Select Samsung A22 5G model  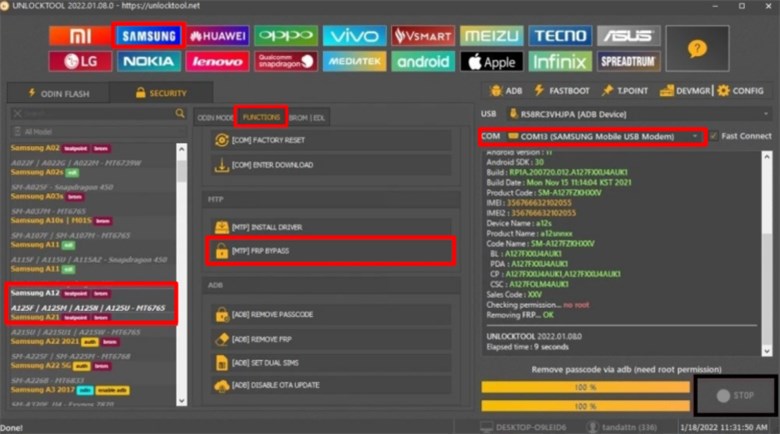click(41, 365)
